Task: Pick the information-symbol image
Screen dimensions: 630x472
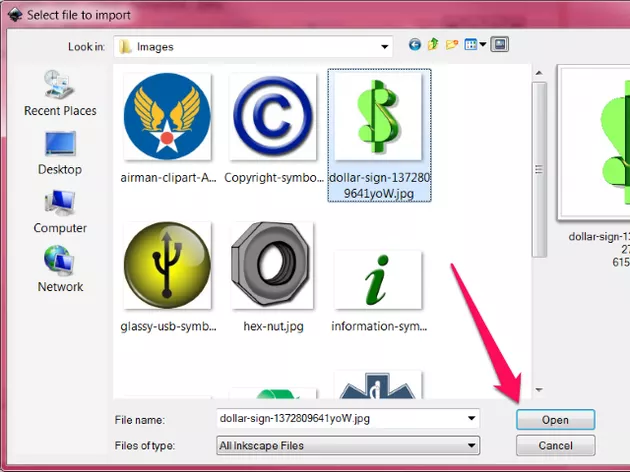Action: 377,280
